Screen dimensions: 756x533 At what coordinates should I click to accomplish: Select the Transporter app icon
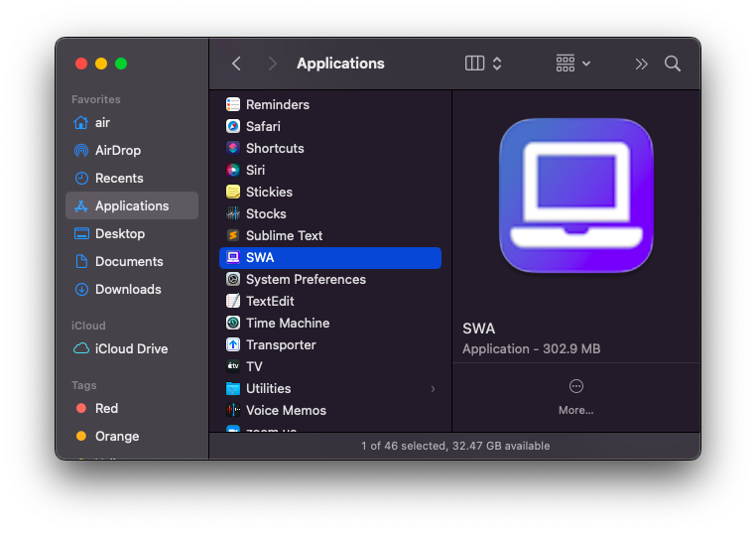(233, 344)
